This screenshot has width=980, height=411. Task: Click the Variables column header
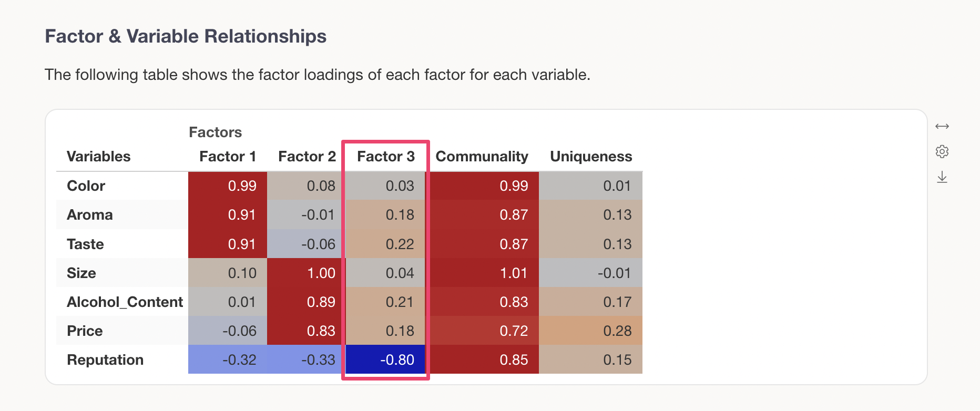point(98,157)
